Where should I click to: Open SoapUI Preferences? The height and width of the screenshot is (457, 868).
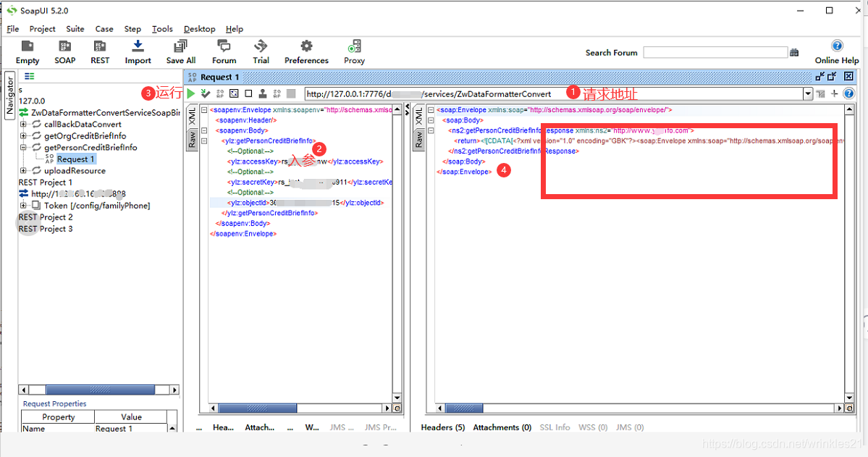(306, 51)
